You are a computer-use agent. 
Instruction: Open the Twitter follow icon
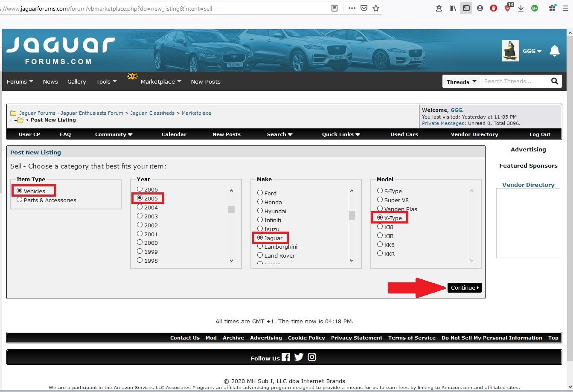coord(299,357)
